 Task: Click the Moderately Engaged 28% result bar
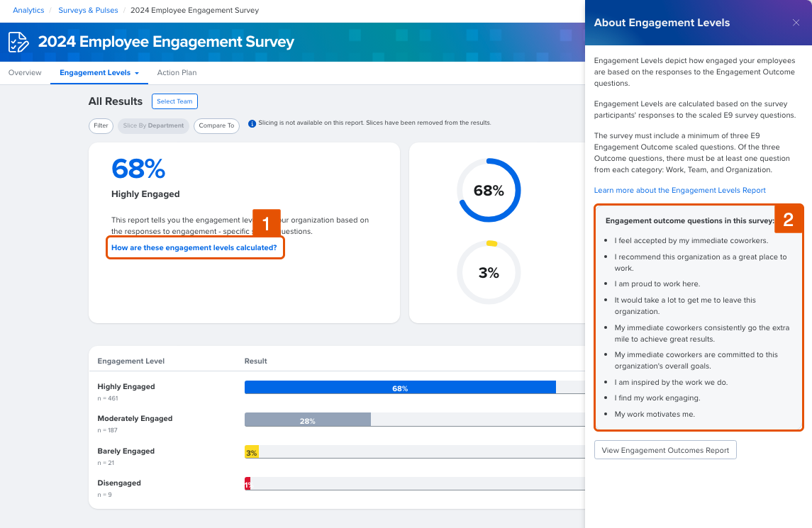(307, 420)
